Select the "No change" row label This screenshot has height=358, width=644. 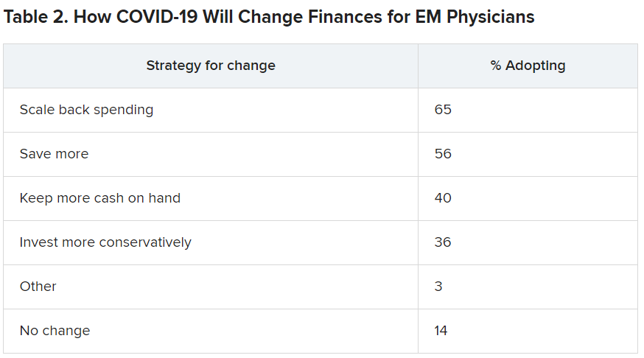pos(55,331)
